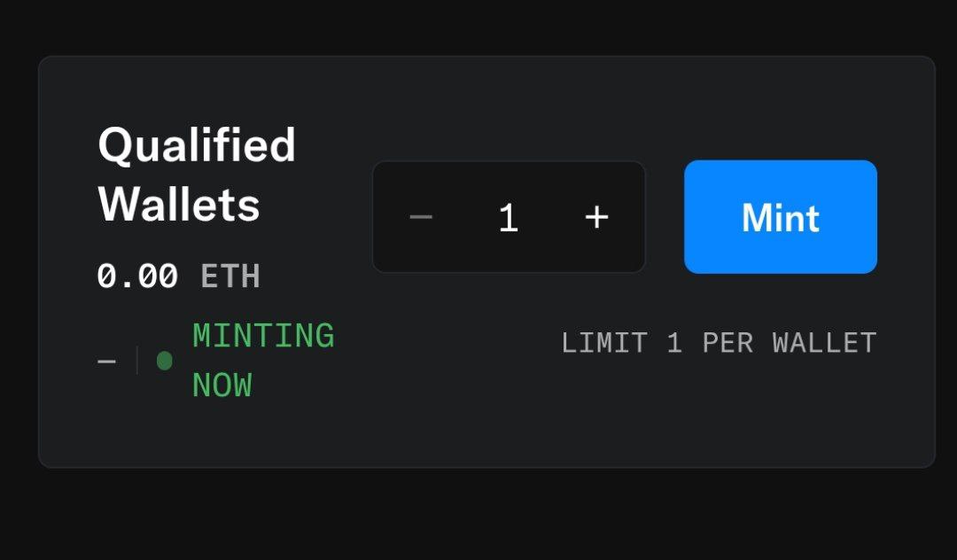Click the dash left of the status dot

[x=107, y=362]
